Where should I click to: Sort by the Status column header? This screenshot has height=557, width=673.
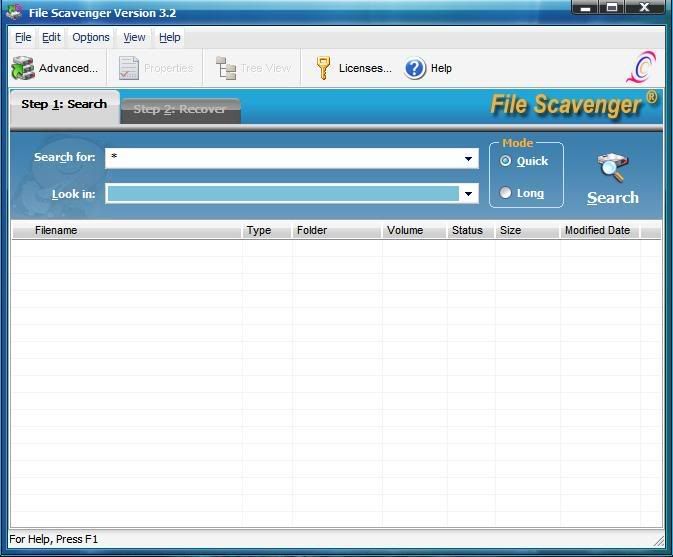pyautogui.click(x=471, y=230)
